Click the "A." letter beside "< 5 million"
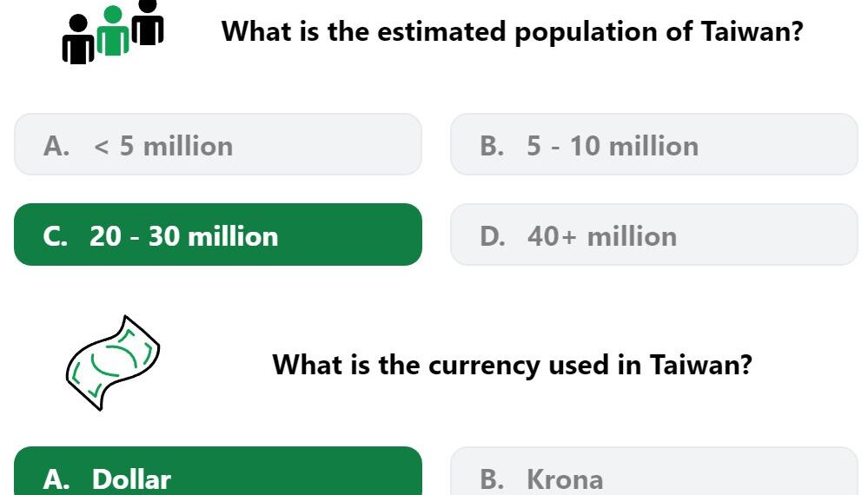This screenshot has width=868, height=495. tap(56, 147)
